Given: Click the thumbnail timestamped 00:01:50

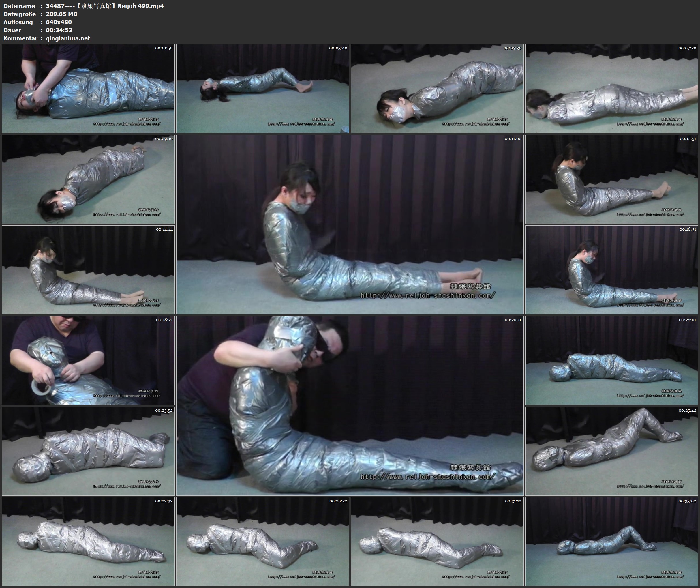Looking at the screenshot, I should (x=88, y=89).
